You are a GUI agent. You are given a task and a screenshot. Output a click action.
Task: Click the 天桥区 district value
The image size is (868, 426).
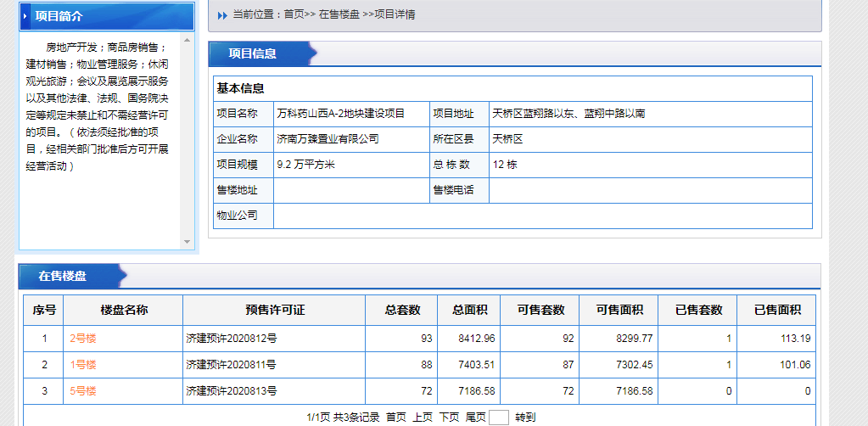507,139
